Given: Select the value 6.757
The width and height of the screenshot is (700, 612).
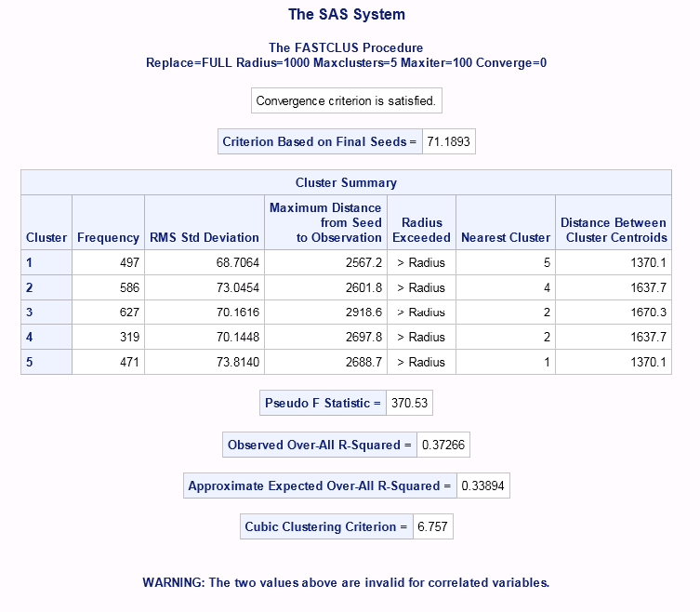Looking at the screenshot, I should [x=432, y=526].
